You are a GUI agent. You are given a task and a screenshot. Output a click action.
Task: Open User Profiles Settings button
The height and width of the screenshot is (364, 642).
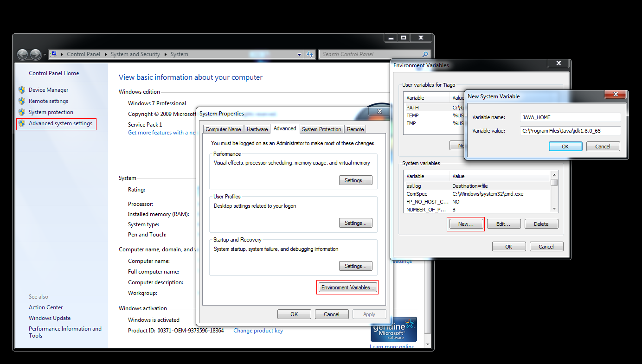356,223
